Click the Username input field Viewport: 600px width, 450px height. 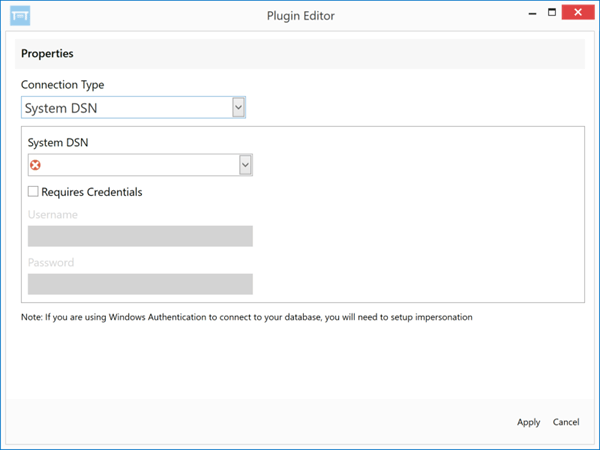point(140,236)
